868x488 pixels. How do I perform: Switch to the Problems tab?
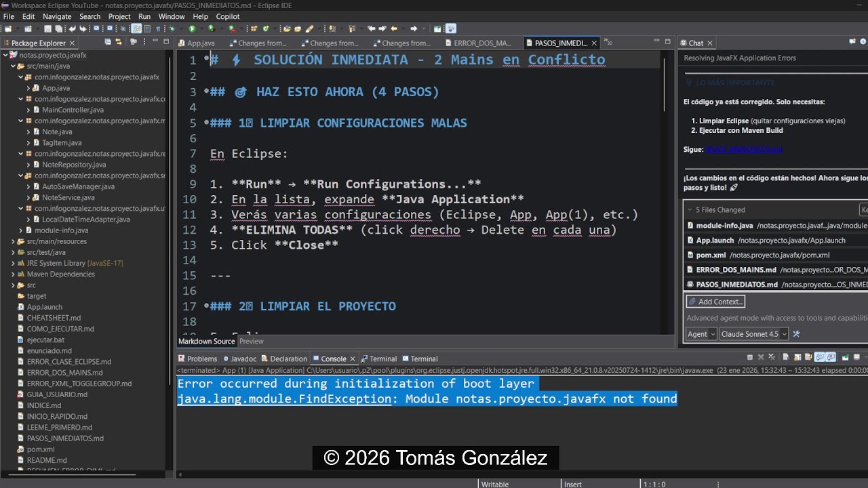197,359
